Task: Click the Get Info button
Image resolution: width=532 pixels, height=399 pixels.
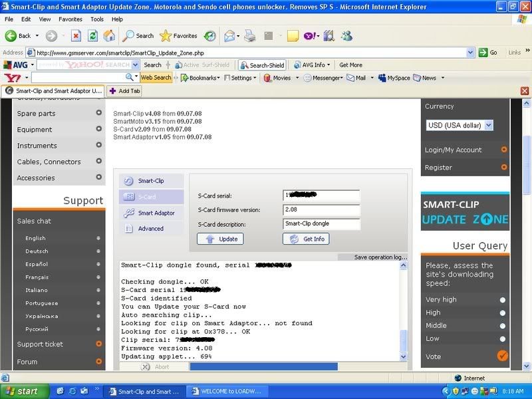Action: pos(306,239)
